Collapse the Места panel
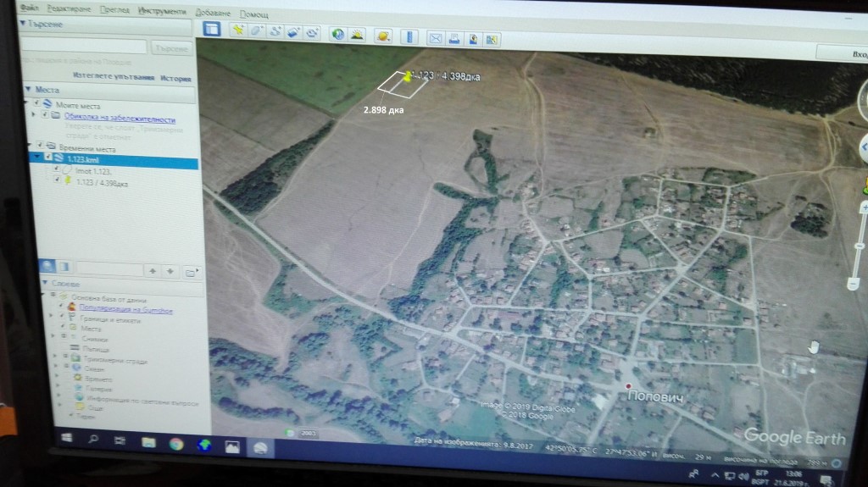Viewport: 868px width, 487px height. pyautogui.click(x=29, y=89)
